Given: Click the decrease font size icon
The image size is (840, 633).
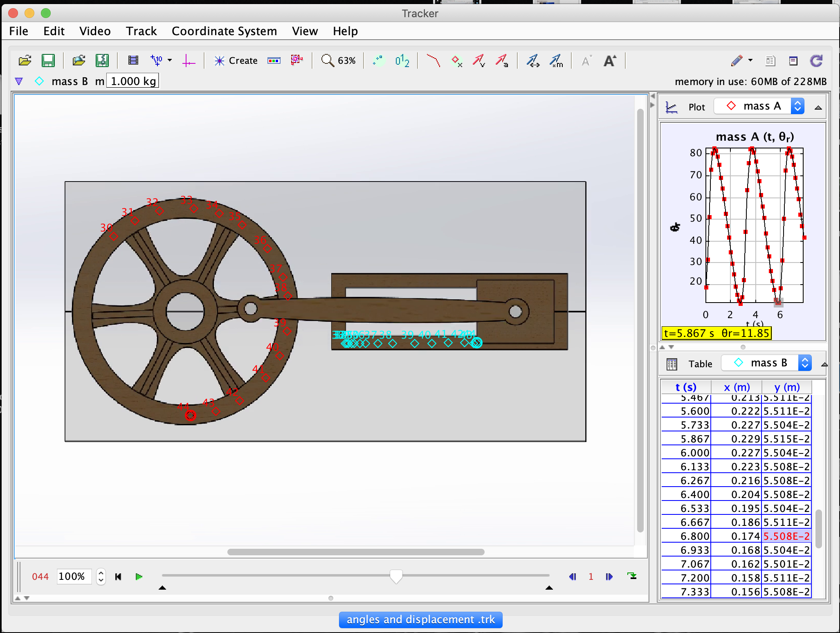Looking at the screenshot, I should click(586, 61).
